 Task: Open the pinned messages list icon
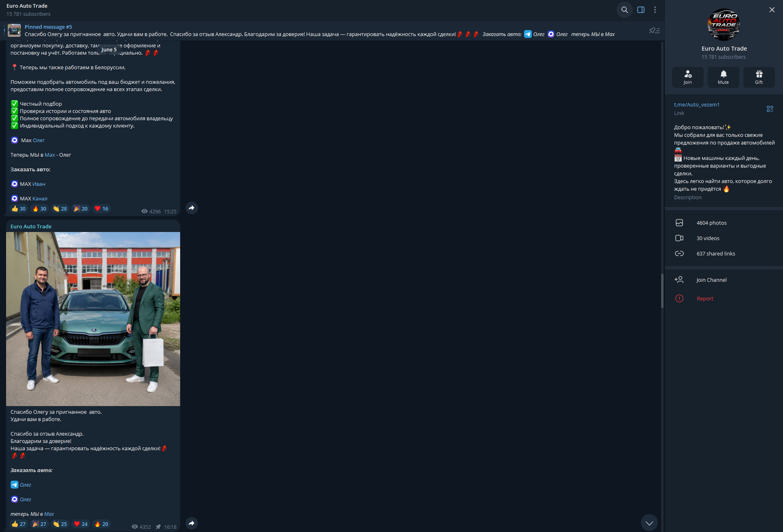(x=654, y=31)
